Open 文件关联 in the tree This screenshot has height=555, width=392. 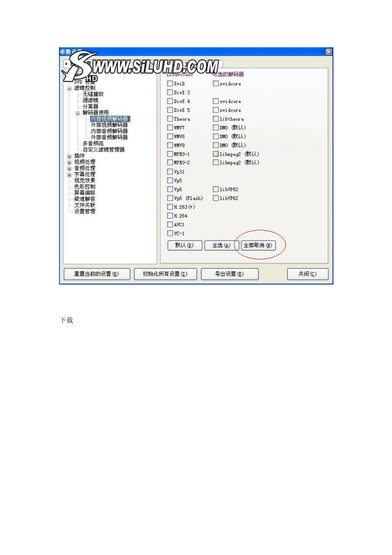pyautogui.click(x=85, y=205)
